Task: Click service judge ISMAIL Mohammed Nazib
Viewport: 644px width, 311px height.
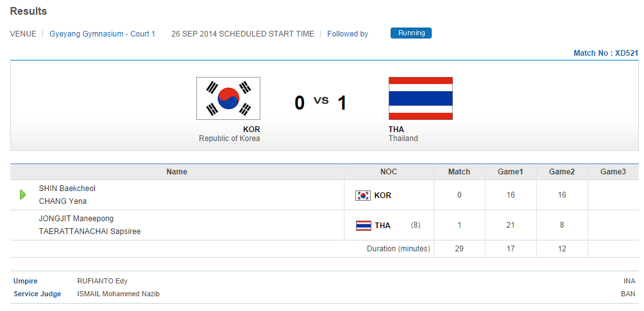Action: tap(119, 294)
